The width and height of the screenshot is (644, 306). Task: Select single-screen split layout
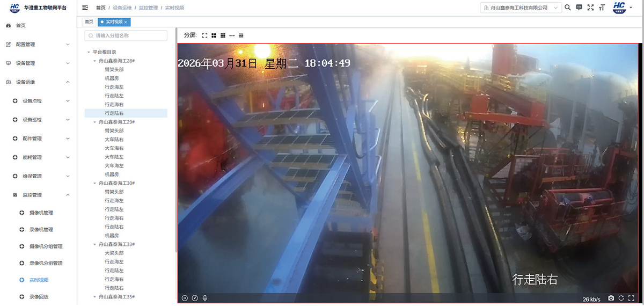204,35
